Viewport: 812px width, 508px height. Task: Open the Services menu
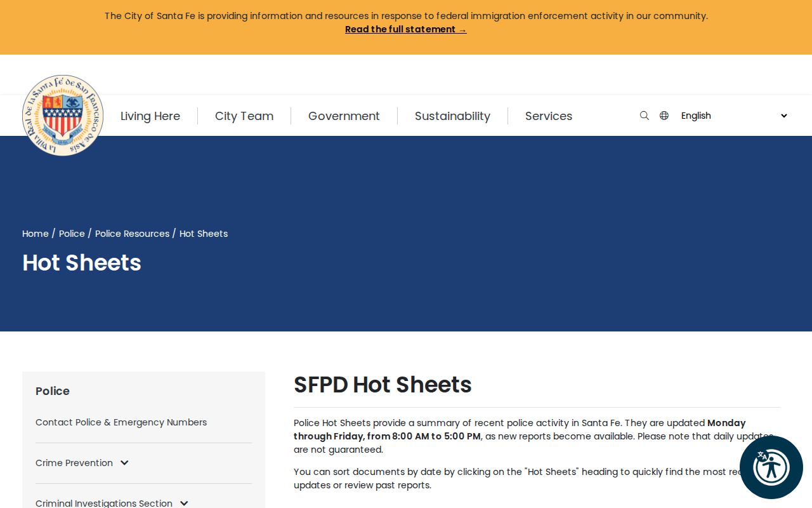coord(549,116)
